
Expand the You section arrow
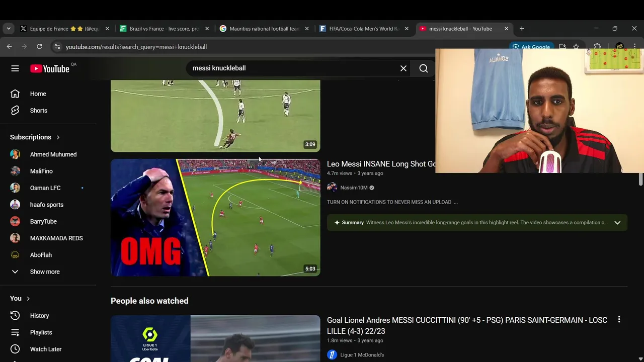pos(28,299)
